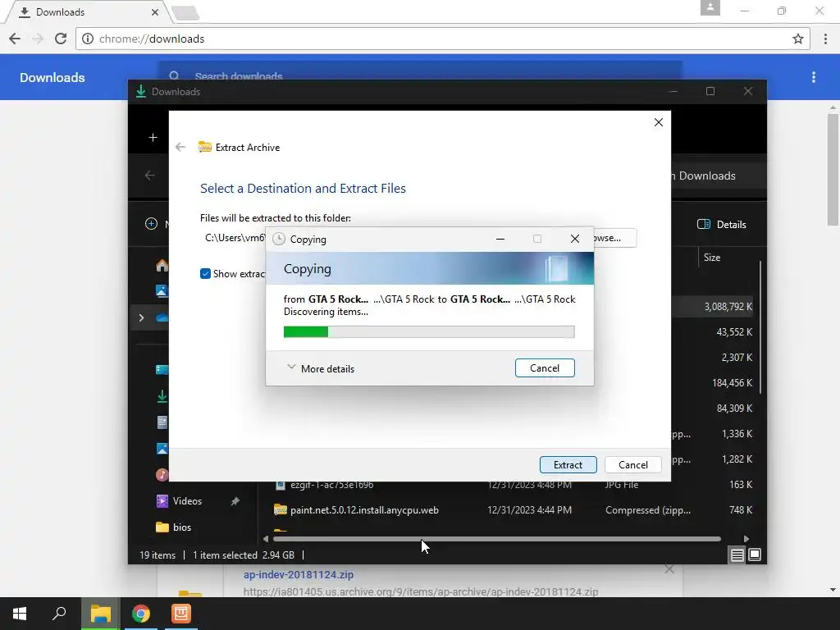840x630 pixels.
Task: Select paint.net.5.0.12.install.anycpu.web file
Action: coord(364,510)
